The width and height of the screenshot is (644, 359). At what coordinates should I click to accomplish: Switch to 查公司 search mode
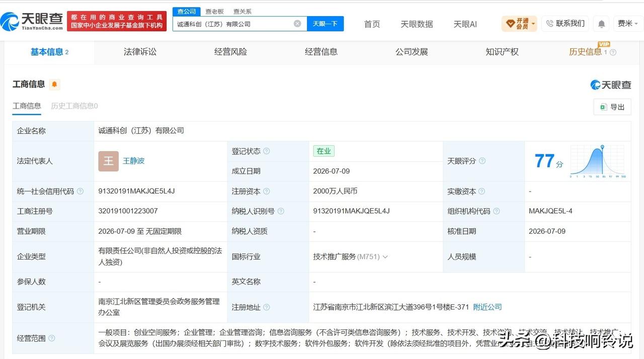[x=187, y=11]
